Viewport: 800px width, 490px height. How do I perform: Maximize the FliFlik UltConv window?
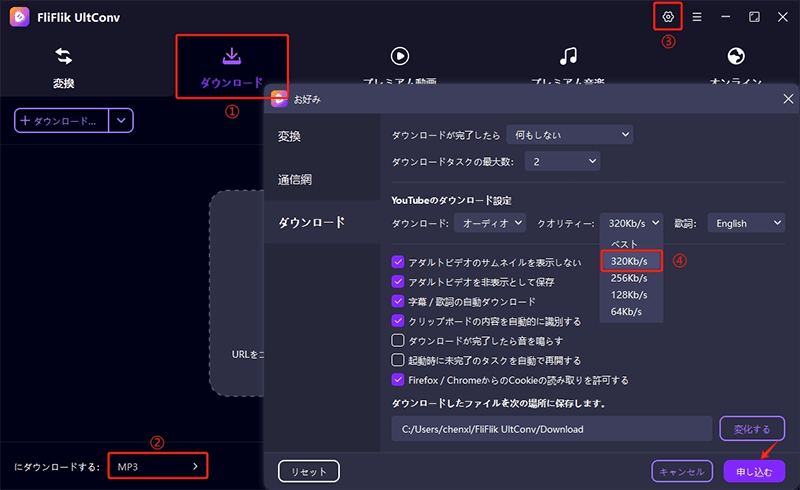(x=754, y=17)
